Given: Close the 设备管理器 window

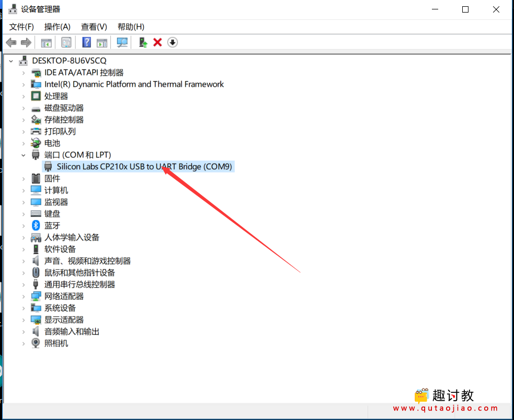Looking at the screenshot, I should tap(496, 9).
